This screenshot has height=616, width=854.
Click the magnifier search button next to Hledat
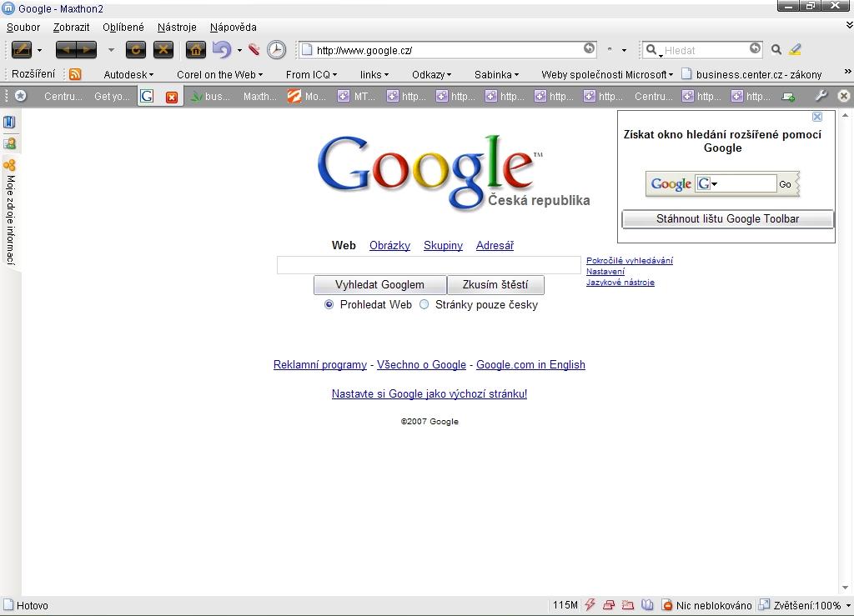776,50
